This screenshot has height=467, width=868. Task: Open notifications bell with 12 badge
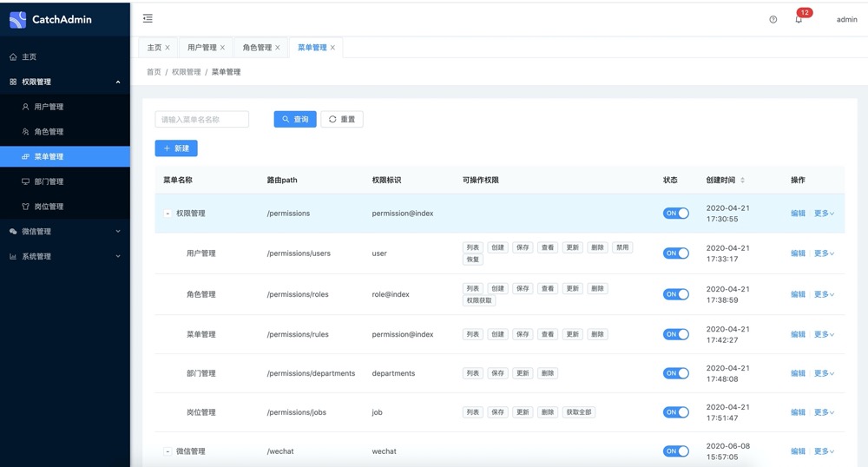799,19
